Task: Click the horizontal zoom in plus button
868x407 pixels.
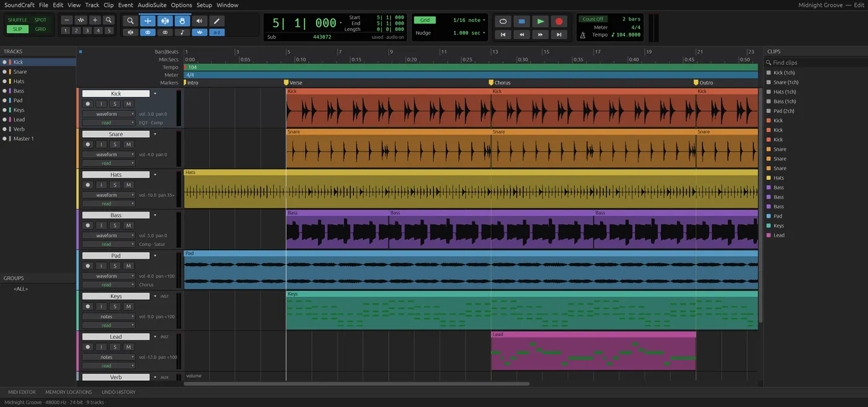Action: [x=95, y=20]
